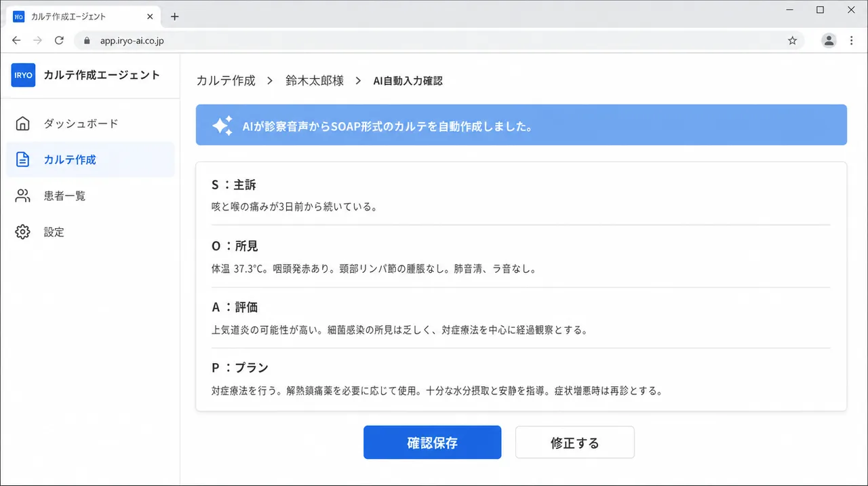This screenshot has width=868, height=486.
Task: Click the 上気道炎の可能性が高い assessment text
Action: pos(399,330)
